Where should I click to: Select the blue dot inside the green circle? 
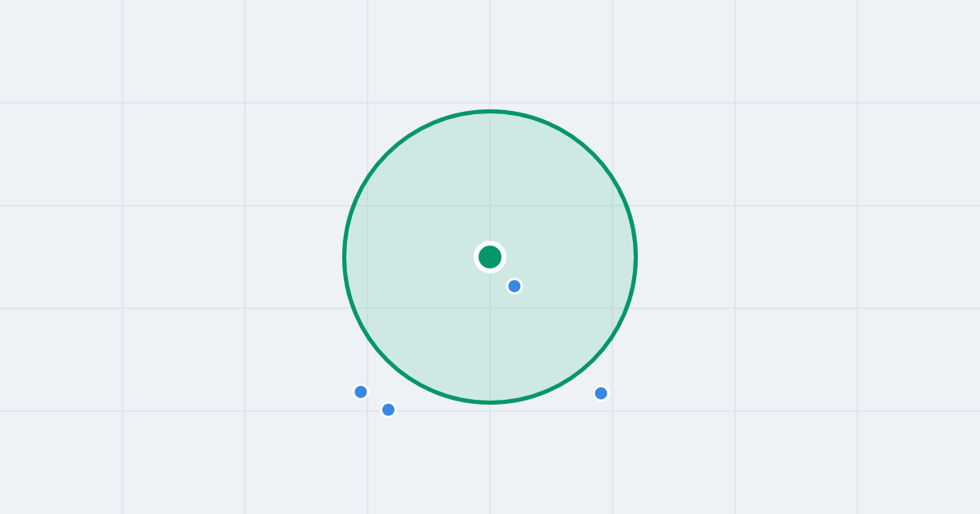(514, 286)
